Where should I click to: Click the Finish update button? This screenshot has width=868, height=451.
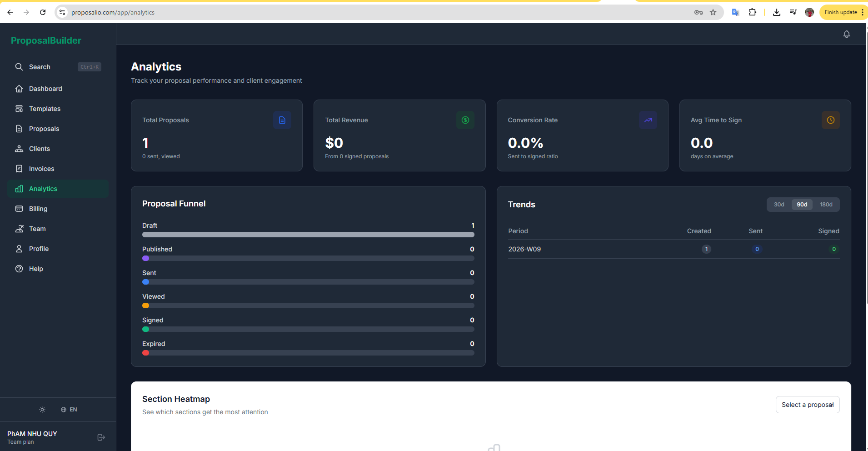(x=841, y=12)
